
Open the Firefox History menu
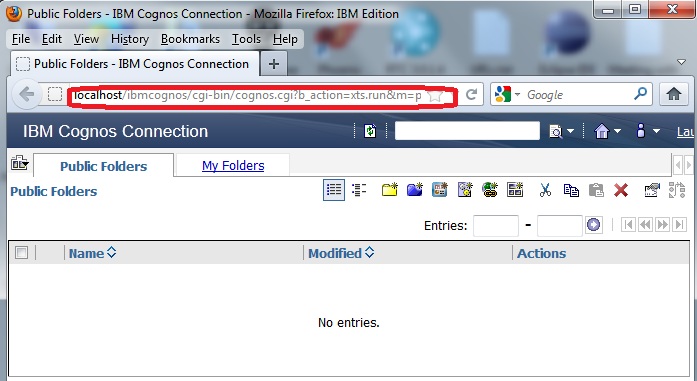130,39
